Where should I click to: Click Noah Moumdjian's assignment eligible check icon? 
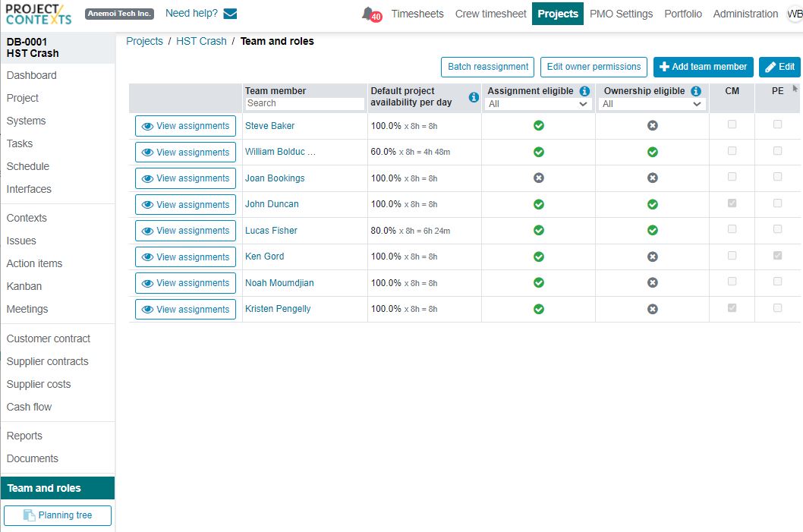[539, 282]
